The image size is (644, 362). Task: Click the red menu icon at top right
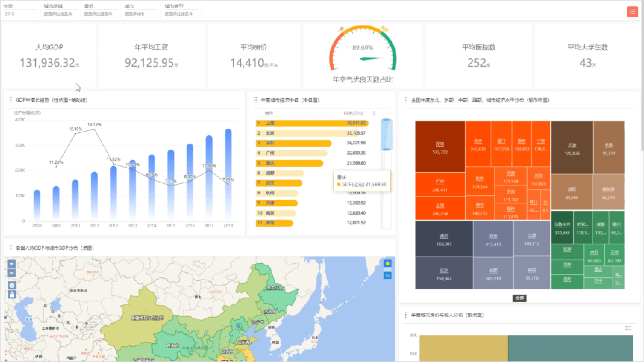tap(632, 11)
